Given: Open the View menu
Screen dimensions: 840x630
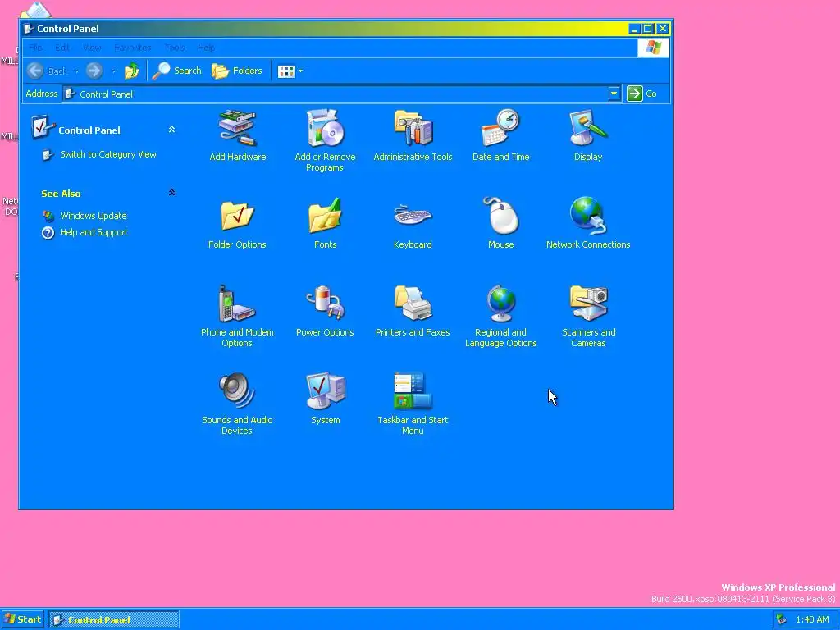Looking at the screenshot, I should (x=92, y=48).
